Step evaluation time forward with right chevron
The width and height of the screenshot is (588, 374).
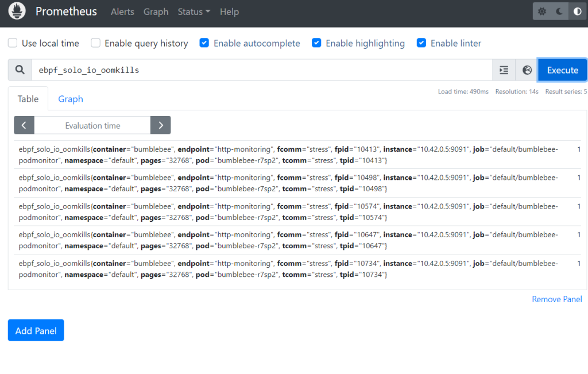pos(161,125)
